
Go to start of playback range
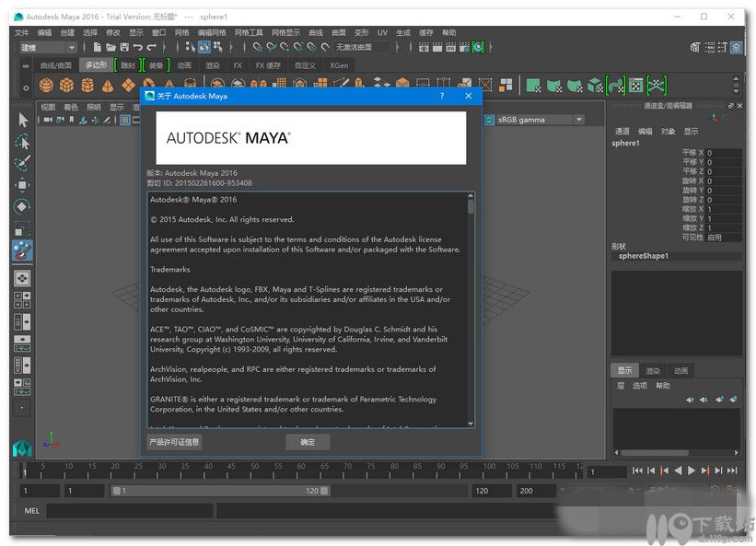637,470
